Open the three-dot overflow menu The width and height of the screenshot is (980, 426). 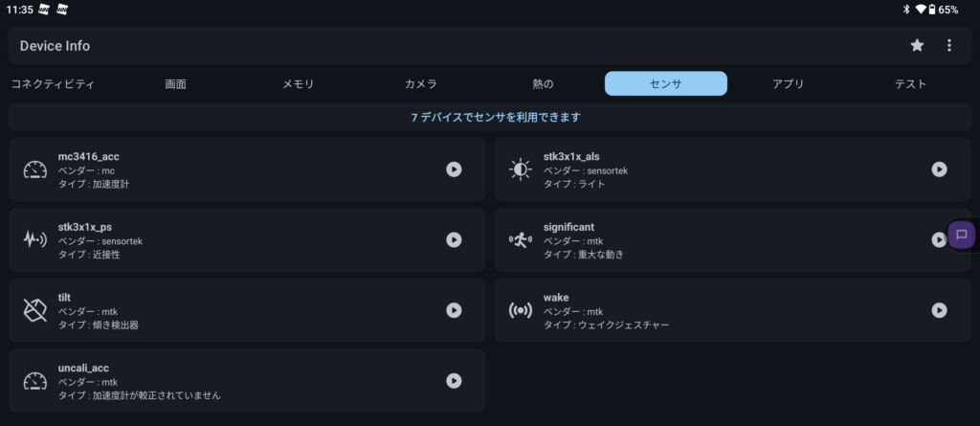(x=948, y=45)
